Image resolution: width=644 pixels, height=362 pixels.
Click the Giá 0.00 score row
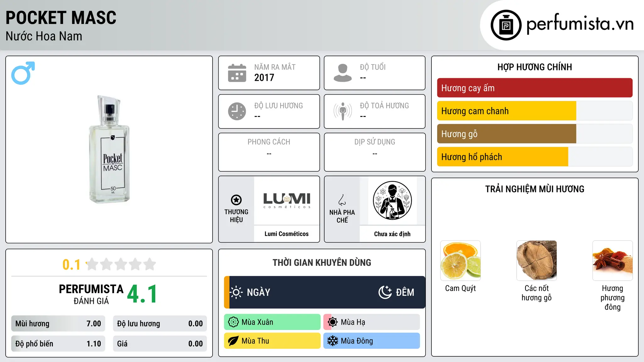160,344
